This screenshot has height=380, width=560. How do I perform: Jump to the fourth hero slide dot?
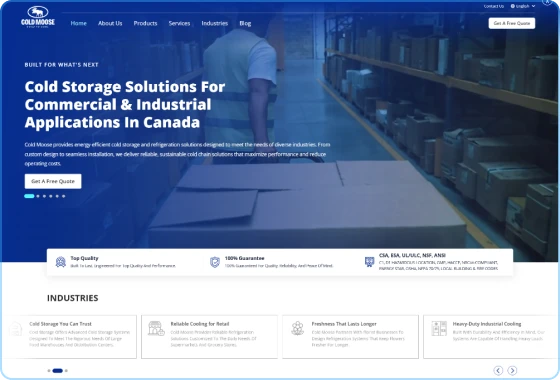[x=51, y=196]
